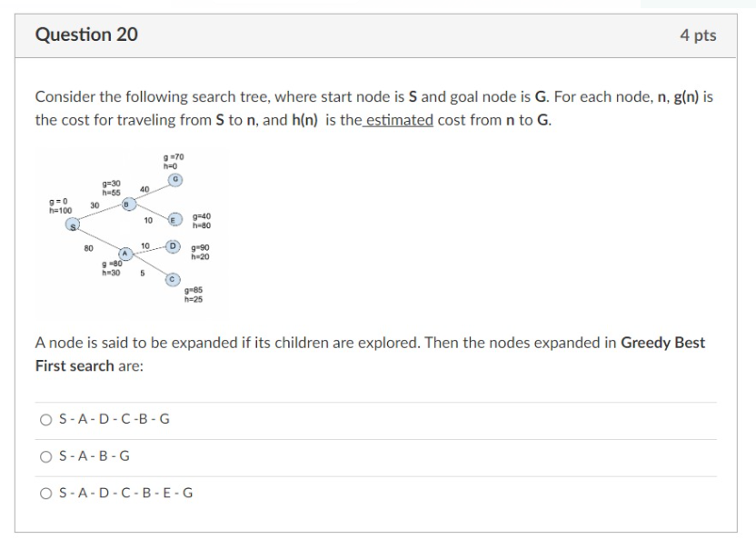Click the g=40 h=80 label beside node E

click(x=202, y=221)
